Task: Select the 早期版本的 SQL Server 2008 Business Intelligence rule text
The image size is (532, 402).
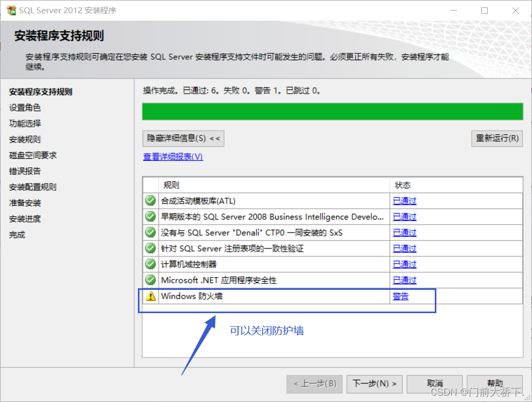Action: (x=272, y=217)
